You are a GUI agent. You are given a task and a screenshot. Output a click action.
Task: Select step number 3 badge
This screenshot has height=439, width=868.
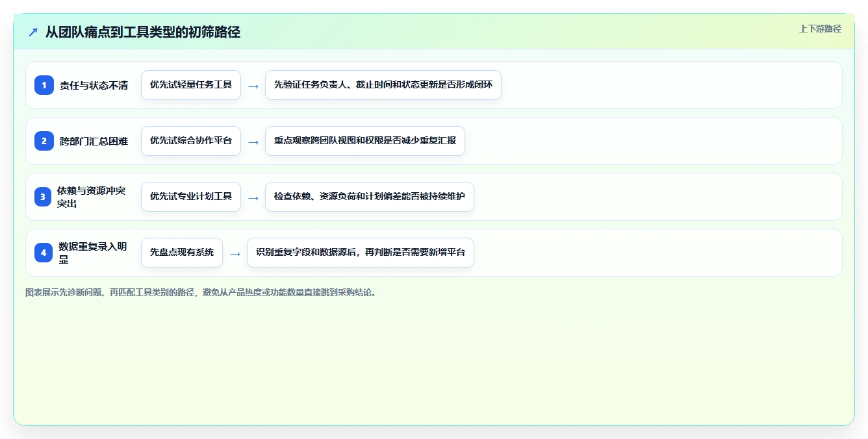(43, 197)
